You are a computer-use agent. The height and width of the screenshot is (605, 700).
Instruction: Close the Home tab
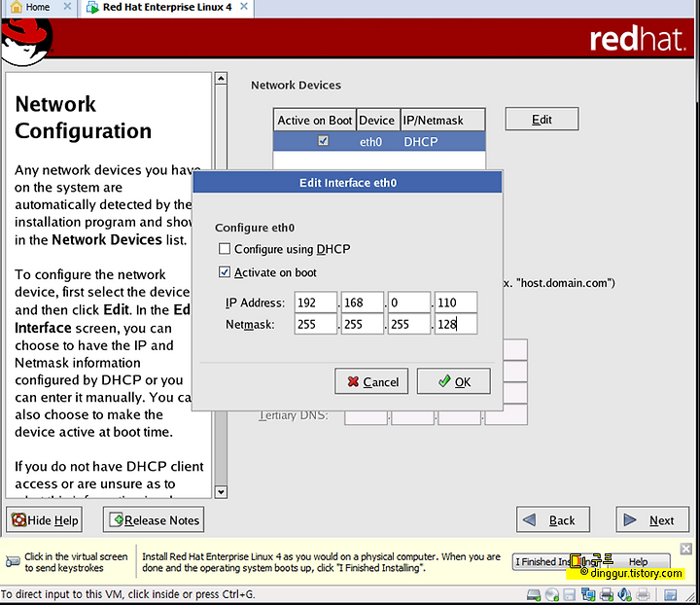[67, 6]
